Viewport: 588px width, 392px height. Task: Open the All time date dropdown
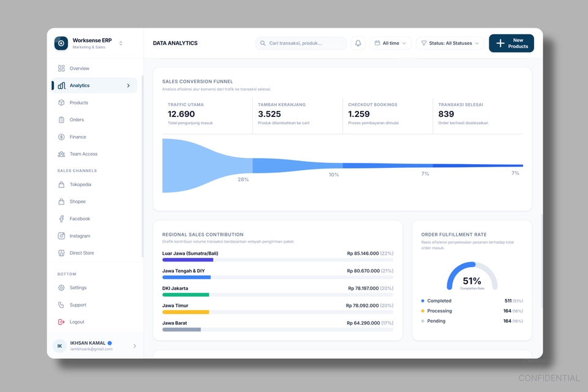coord(390,43)
